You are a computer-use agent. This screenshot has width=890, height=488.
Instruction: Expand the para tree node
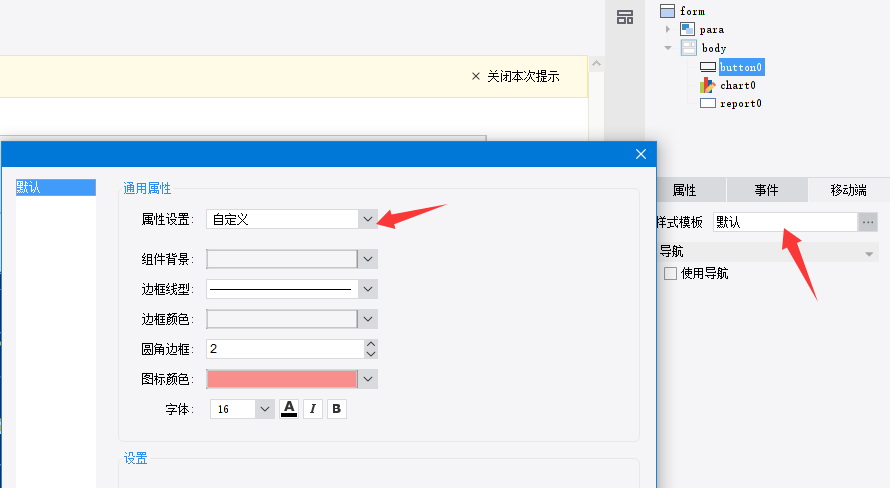(667, 29)
